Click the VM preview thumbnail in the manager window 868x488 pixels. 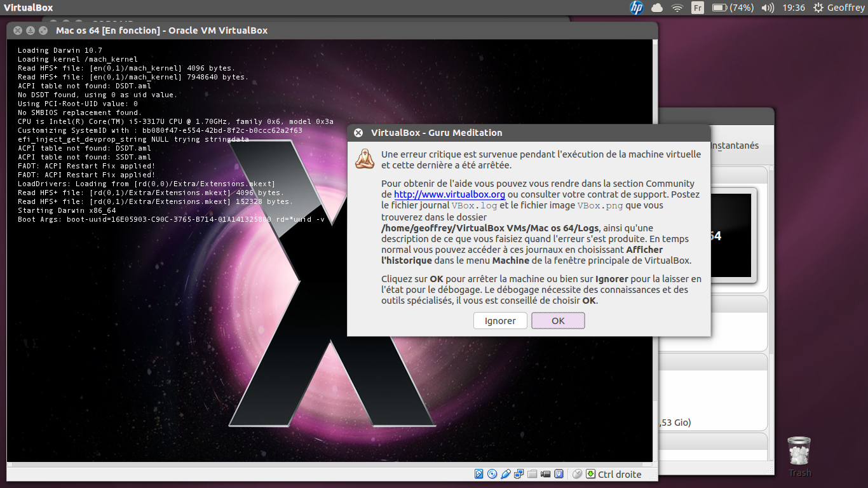(x=732, y=235)
